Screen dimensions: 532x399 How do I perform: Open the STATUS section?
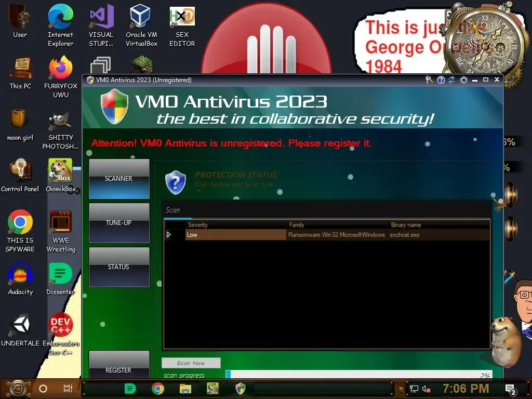[x=119, y=267]
